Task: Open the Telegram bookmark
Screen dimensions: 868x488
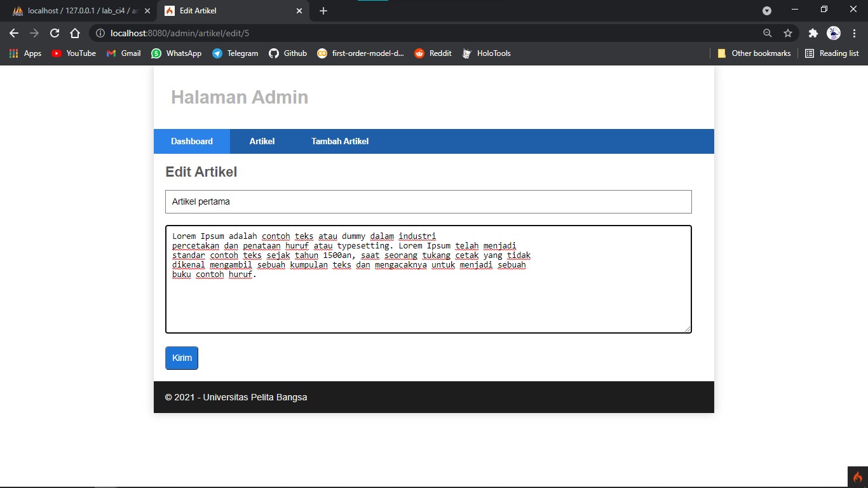Action: coord(235,53)
